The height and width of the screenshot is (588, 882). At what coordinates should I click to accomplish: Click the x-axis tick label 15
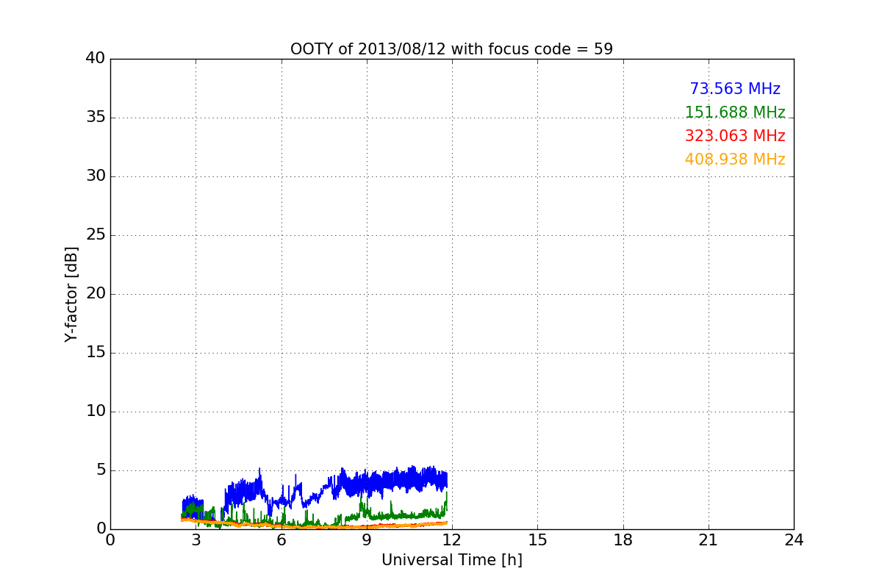(537, 540)
